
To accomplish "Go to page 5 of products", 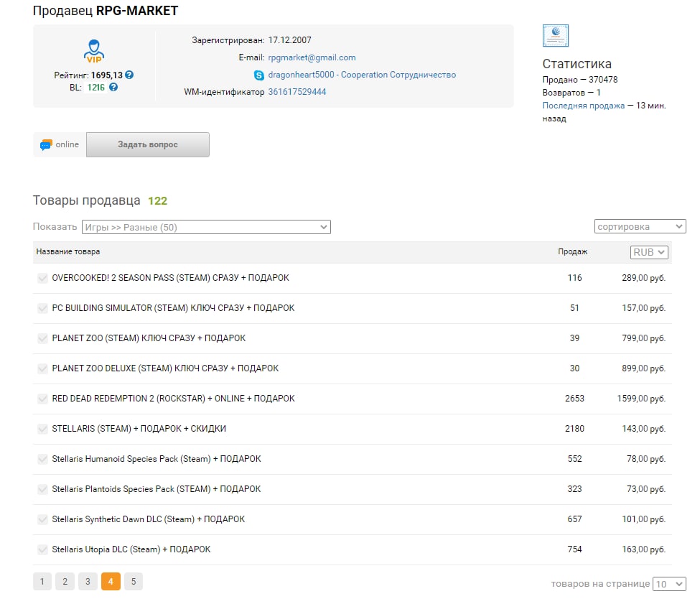I will point(134,581).
